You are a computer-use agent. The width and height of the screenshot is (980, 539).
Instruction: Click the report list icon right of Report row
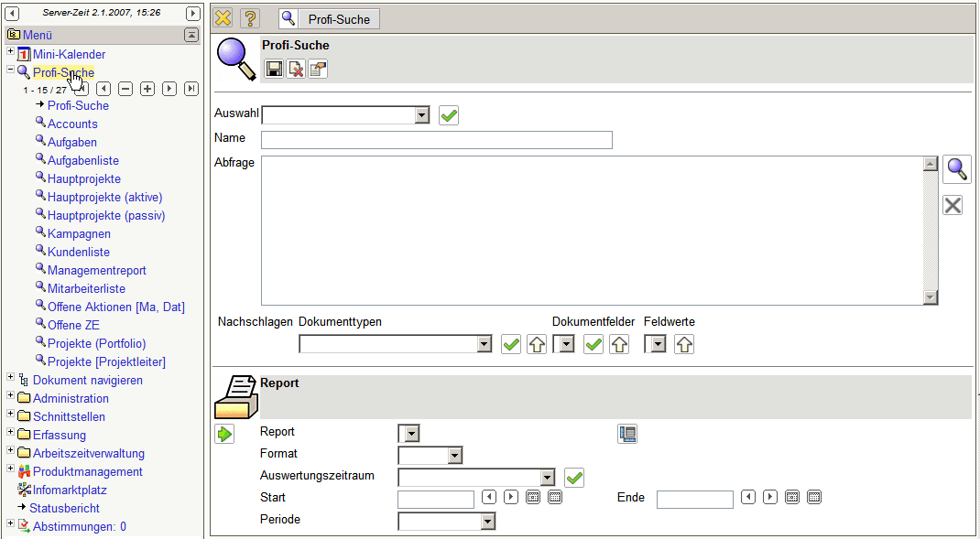click(626, 434)
